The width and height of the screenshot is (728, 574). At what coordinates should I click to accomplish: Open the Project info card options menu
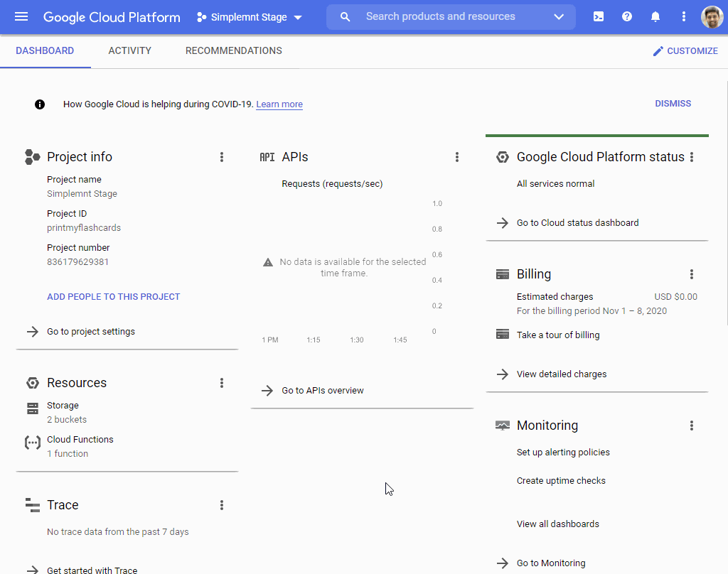(x=222, y=157)
